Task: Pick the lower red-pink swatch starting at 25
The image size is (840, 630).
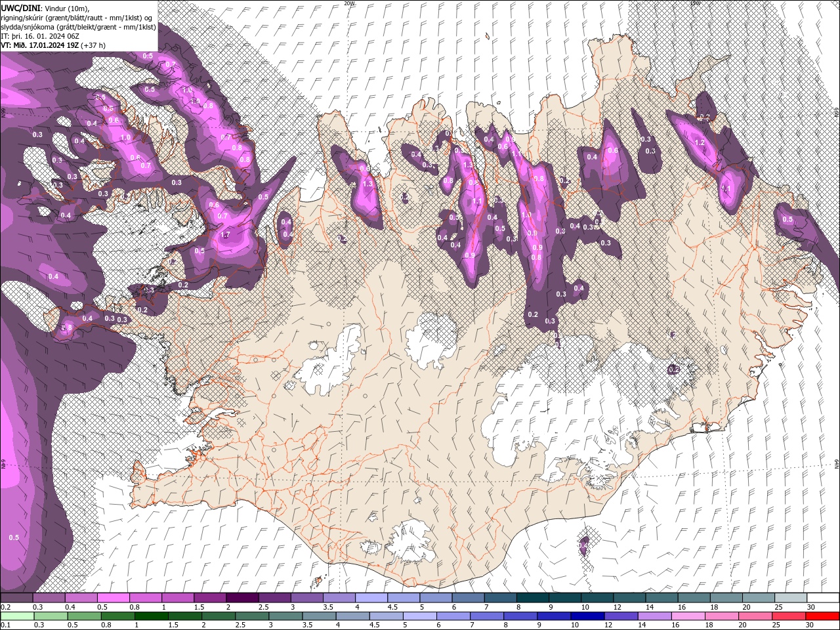Action: pos(788,616)
